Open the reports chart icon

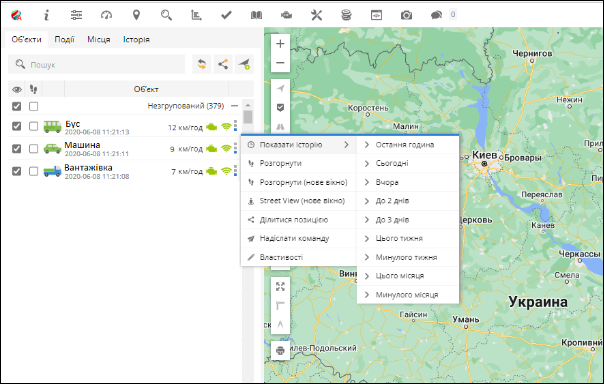(x=196, y=15)
